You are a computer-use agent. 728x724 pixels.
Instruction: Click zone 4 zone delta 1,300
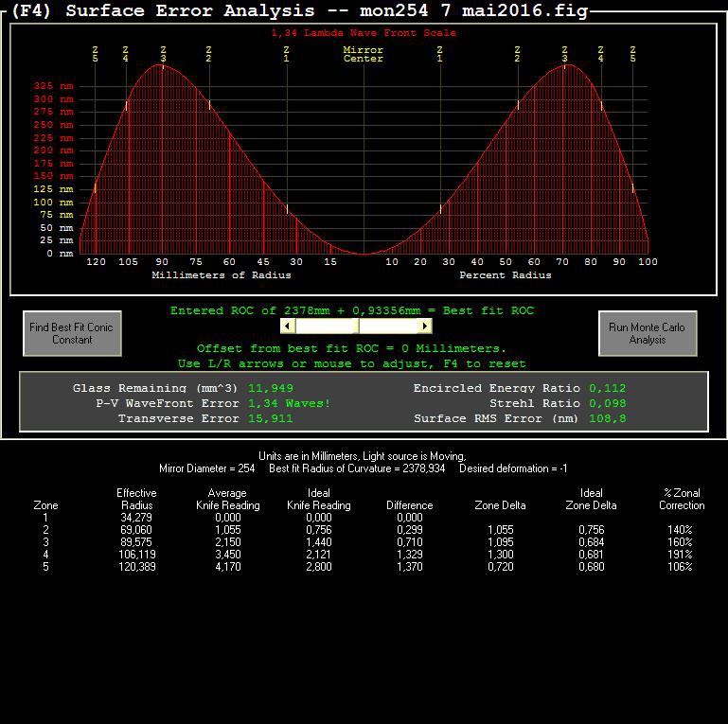[x=501, y=555]
